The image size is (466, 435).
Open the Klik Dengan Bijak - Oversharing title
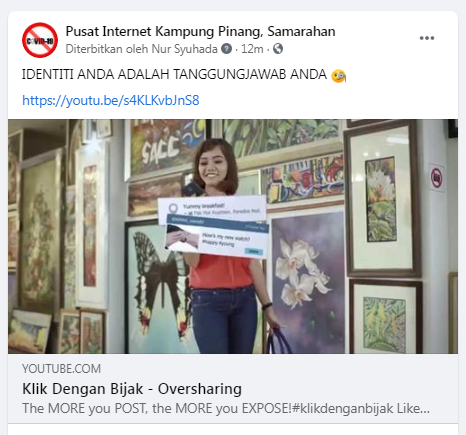[x=132, y=389]
